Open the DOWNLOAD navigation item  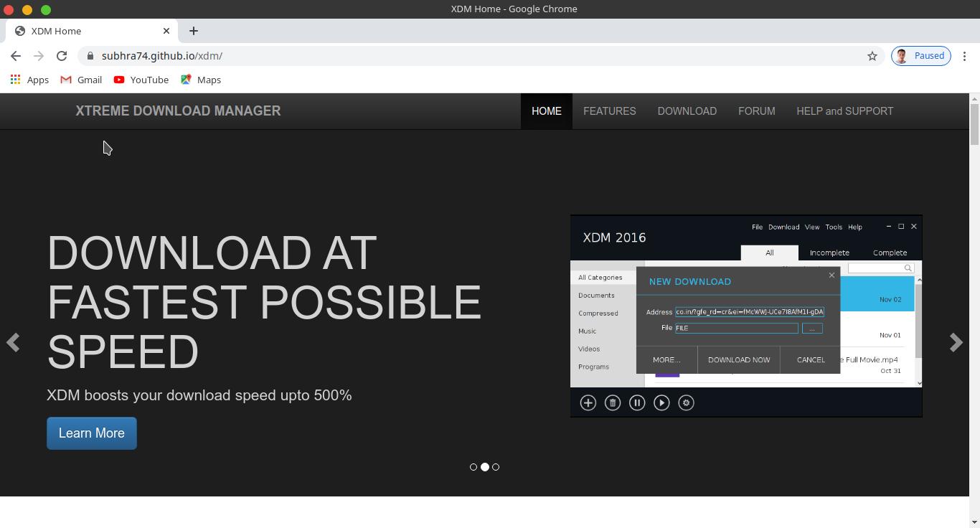pyautogui.click(x=687, y=111)
